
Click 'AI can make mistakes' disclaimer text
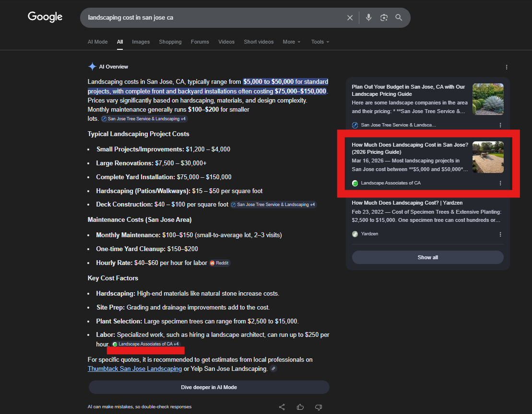140,406
